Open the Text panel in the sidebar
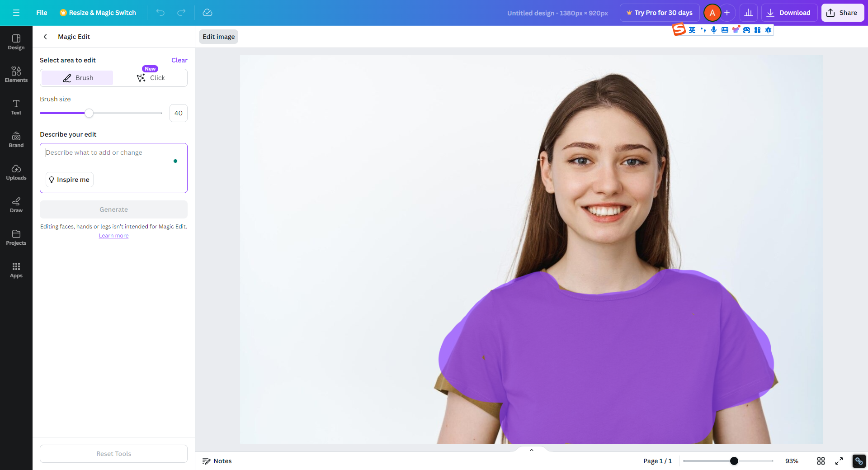Screen dimensions: 868x470 16,107
